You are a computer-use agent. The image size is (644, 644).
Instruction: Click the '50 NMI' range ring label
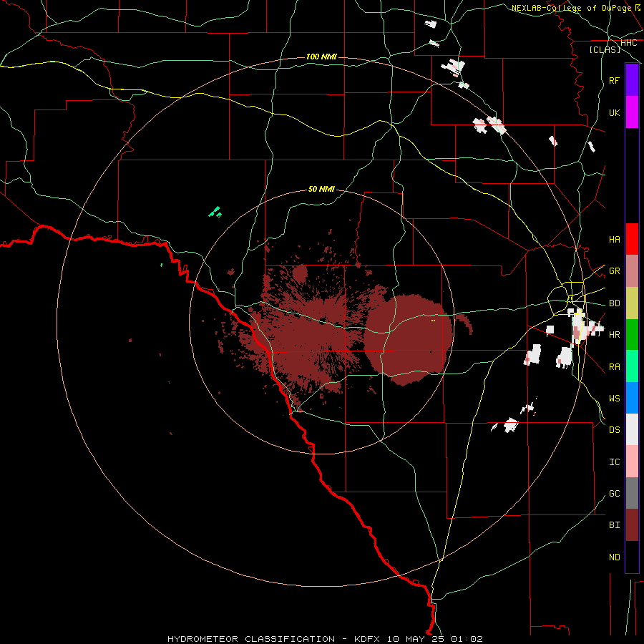point(321,189)
